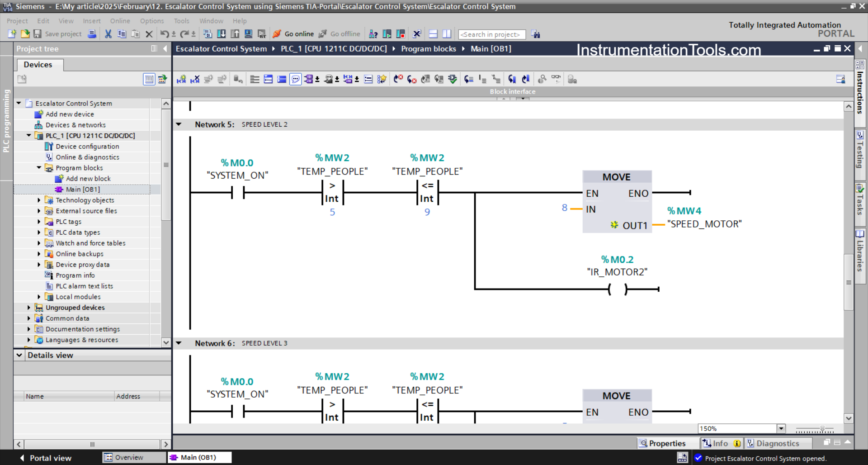
Task: Click the Open all networks icon
Action: pyautogui.click(x=268, y=79)
